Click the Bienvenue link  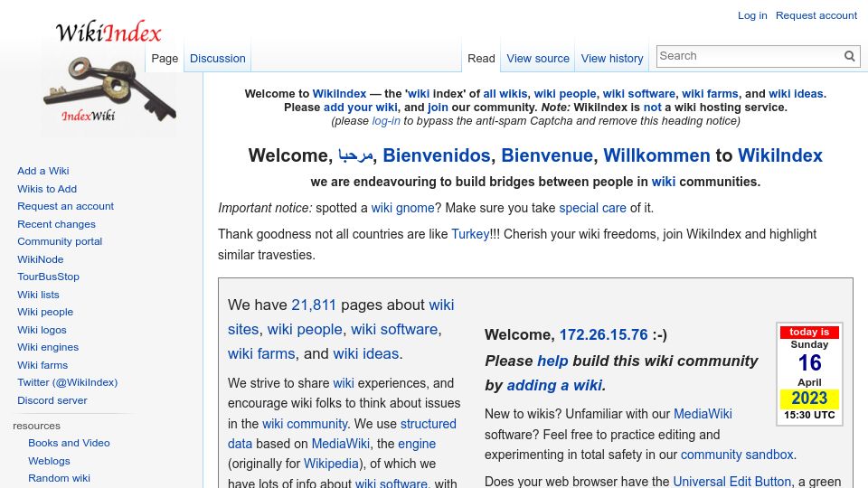tap(547, 155)
